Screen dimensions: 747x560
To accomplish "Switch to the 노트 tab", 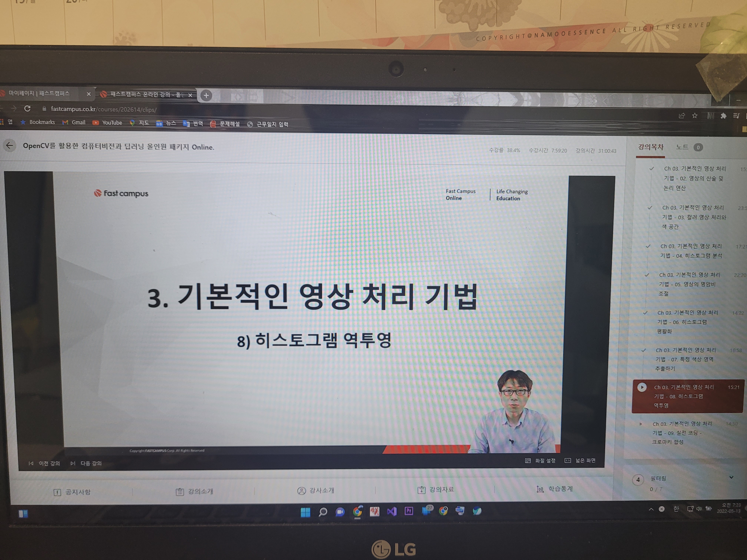I will click(682, 147).
